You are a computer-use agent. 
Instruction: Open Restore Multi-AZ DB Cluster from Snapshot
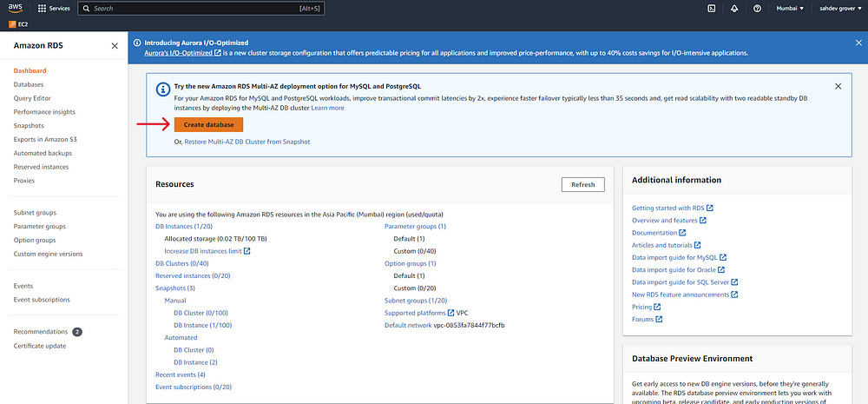247,142
